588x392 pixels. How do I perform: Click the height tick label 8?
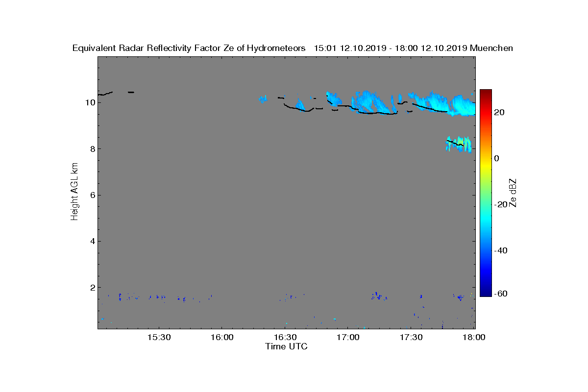point(92,149)
